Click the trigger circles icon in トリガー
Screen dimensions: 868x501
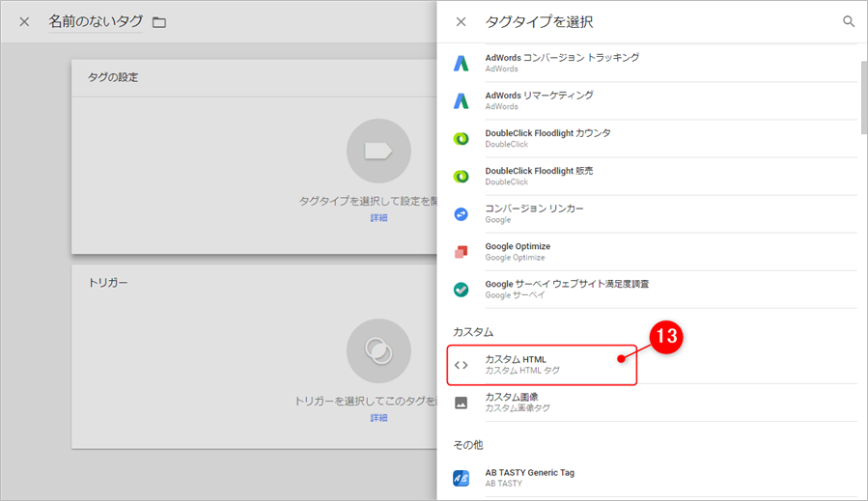(378, 351)
